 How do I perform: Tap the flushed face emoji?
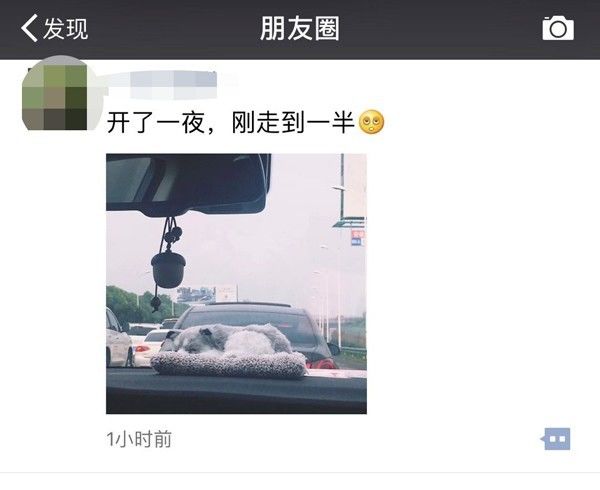pos(371,122)
